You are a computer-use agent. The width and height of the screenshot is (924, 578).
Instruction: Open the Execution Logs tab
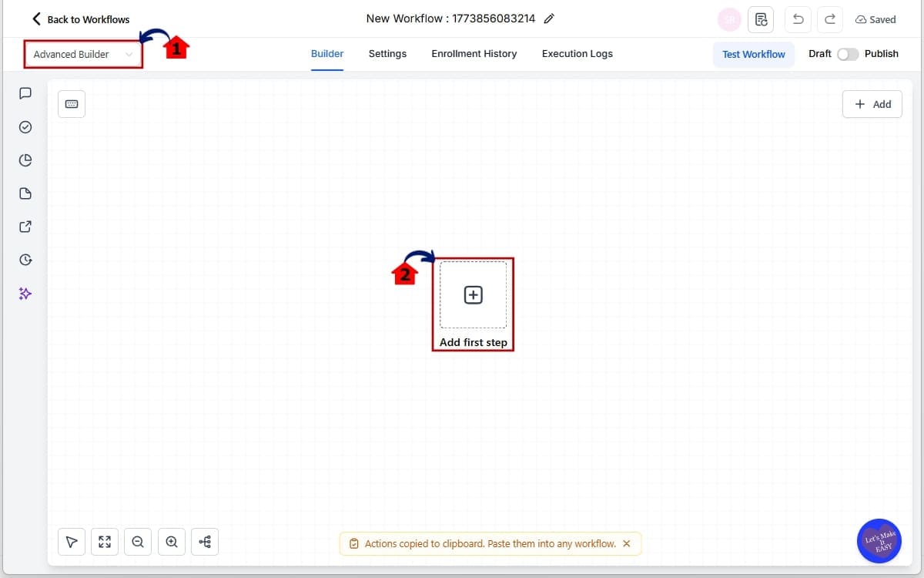coord(577,53)
